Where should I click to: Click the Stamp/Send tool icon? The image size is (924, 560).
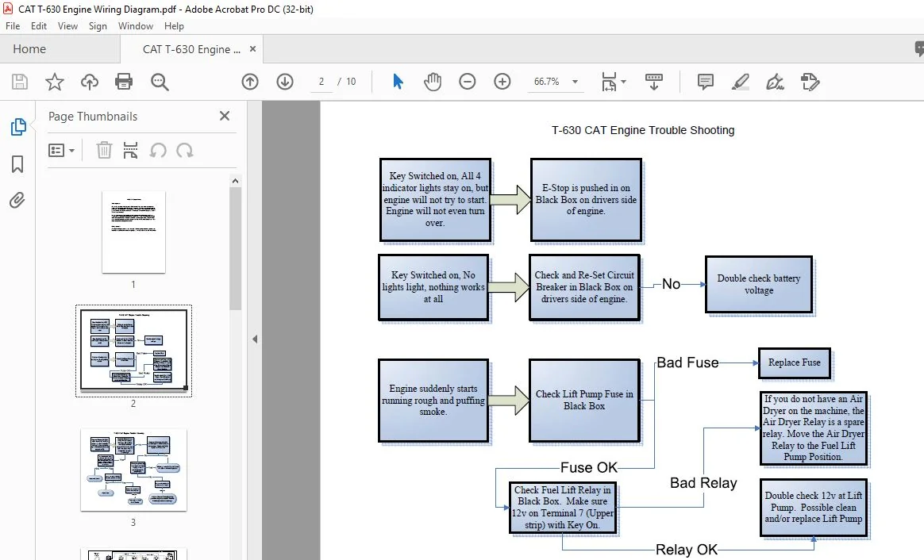[x=810, y=82]
